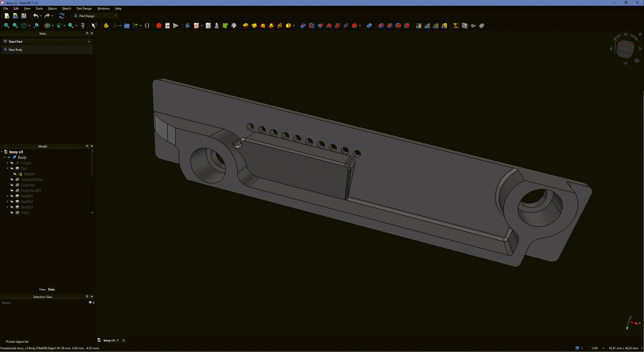Image resolution: width=644 pixels, height=352 pixels.
Task: Select the Pad tool
Action: (246, 26)
